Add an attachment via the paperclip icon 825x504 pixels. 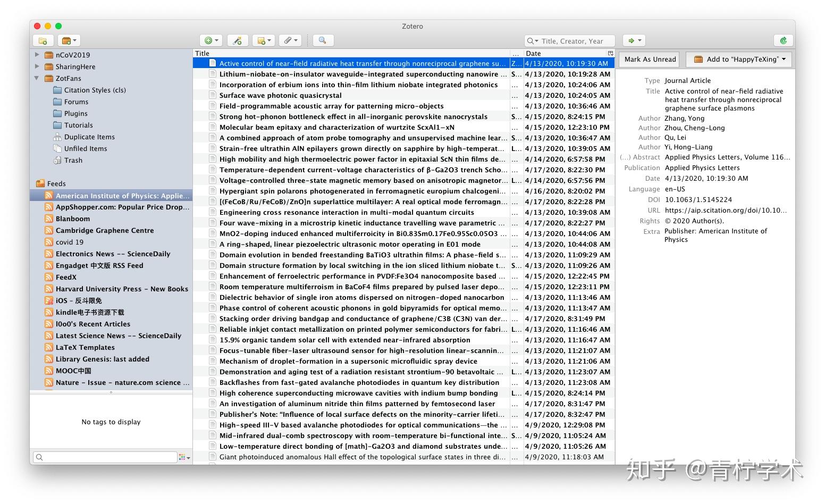(x=288, y=40)
